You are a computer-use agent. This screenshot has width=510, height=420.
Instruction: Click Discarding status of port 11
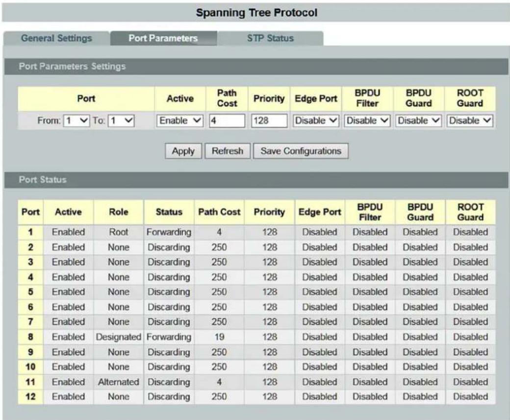(169, 382)
